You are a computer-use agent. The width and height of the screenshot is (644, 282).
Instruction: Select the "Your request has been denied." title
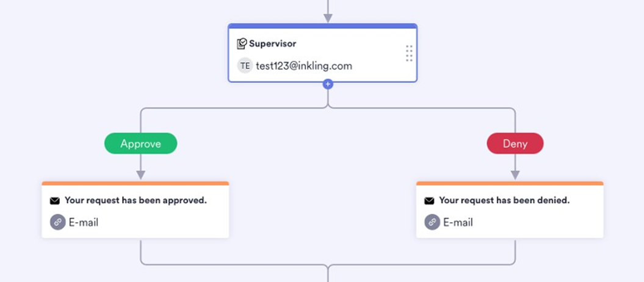tap(504, 200)
